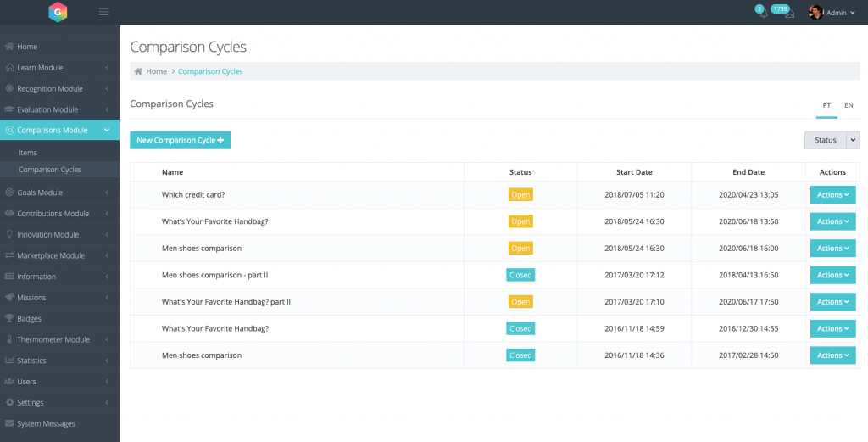Viewport: 868px width, 442px height.
Task: Expand the Goals Module chevron
Action: (x=107, y=193)
